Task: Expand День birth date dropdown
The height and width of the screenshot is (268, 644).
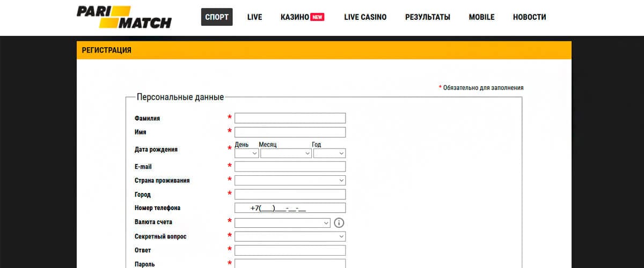Action: (247, 153)
